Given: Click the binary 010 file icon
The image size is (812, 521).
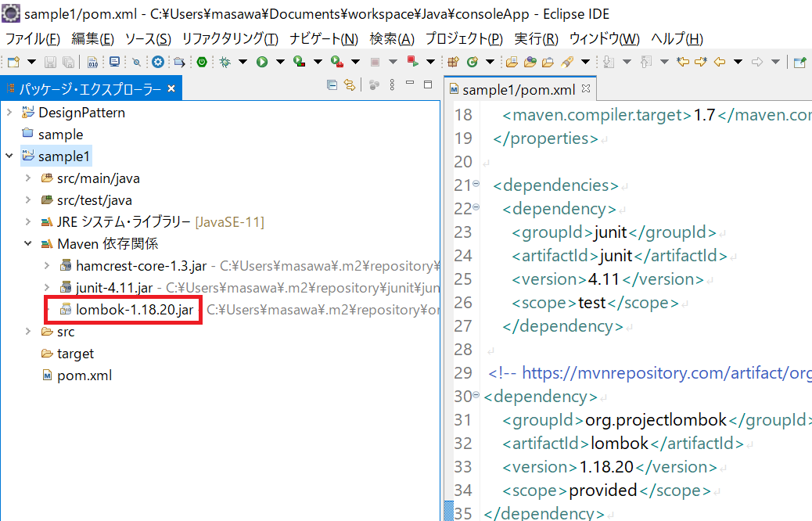Looking at the screenshot, I should [x=92, y=62].
